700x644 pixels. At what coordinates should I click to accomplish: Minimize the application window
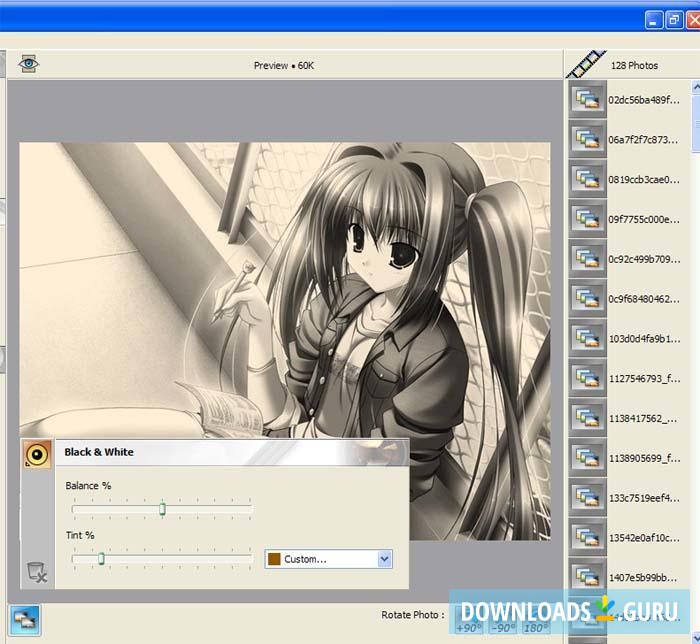tap(653, 20)
